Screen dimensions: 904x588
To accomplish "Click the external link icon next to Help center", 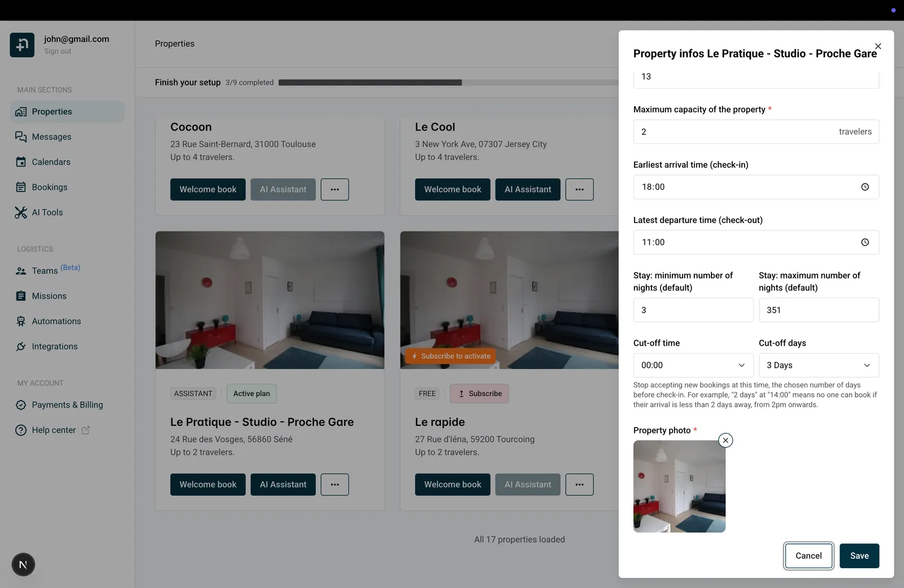I will [x=86, y=430].
